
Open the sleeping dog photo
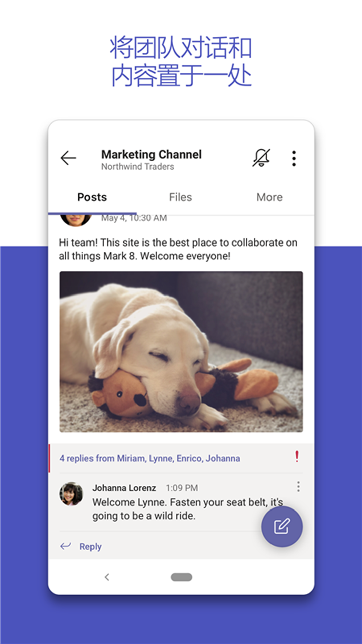click(181, 352)
